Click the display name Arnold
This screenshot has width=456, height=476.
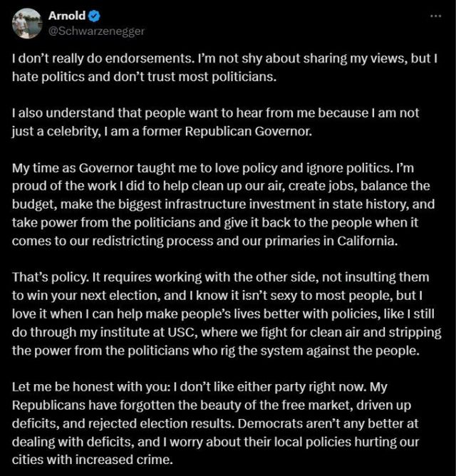point(67,16)
